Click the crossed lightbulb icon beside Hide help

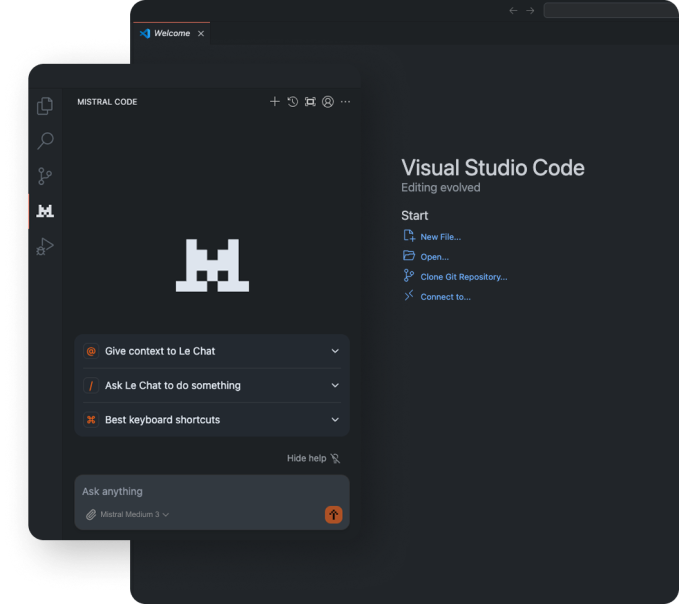coord(335,458)
